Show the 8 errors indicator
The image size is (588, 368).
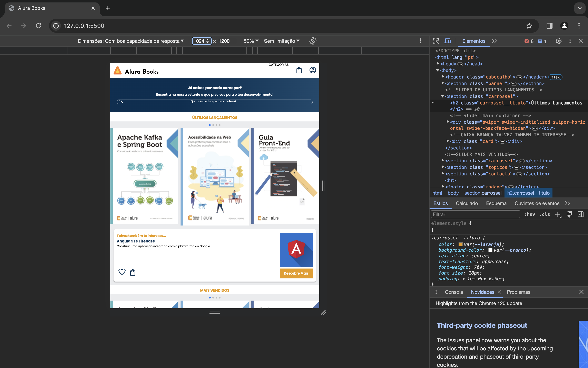point(529,41)
